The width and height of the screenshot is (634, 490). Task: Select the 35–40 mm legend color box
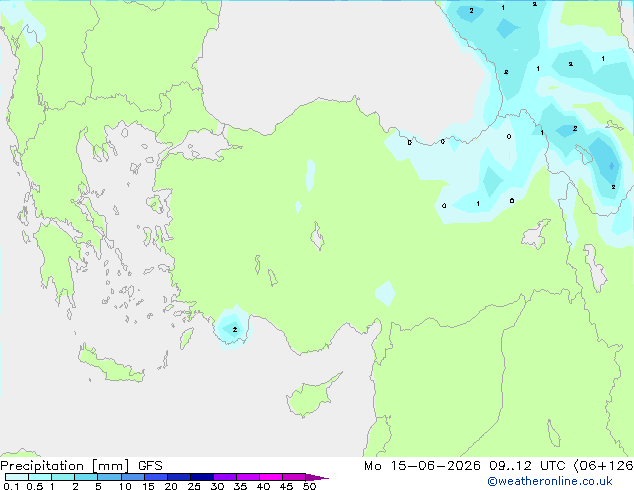(x=248, y=477)
